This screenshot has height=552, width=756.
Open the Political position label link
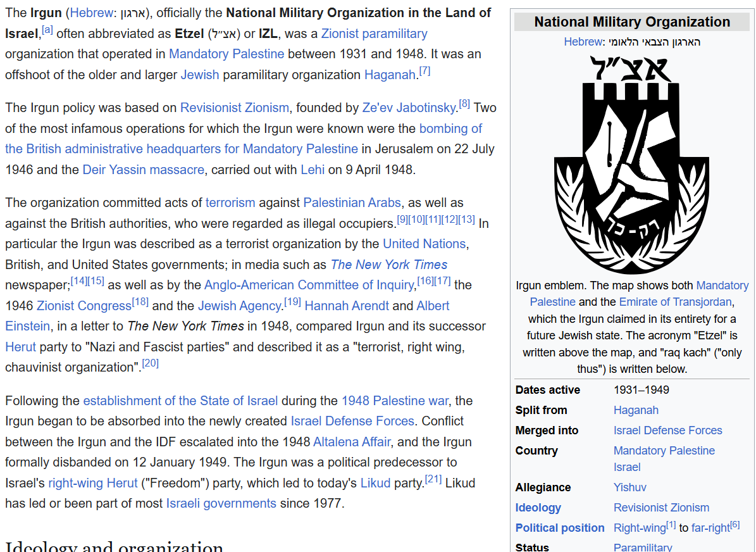[560, 529]
